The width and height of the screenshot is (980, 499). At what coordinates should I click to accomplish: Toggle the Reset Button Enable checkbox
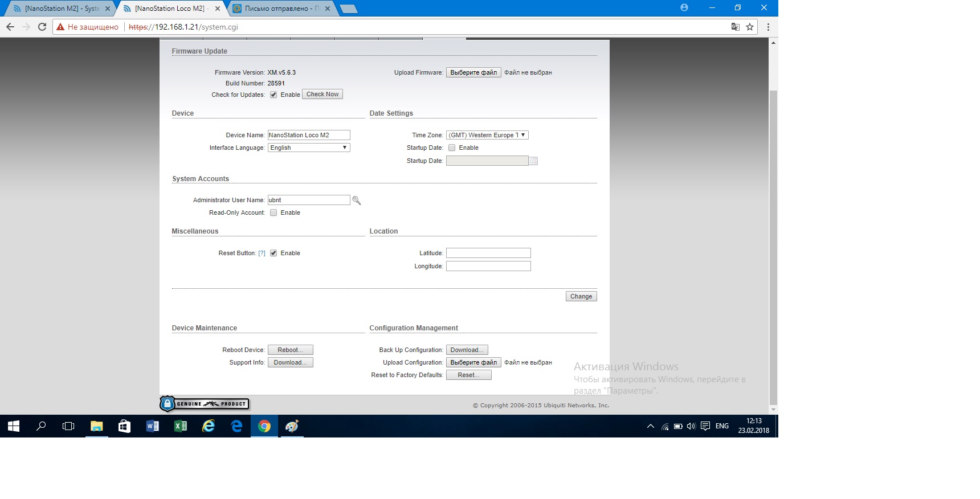(273, 253)
